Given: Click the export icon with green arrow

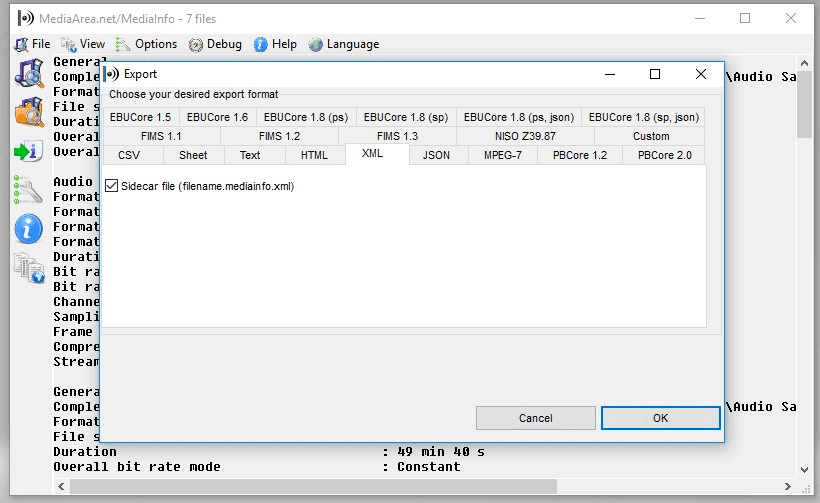Looking at the screenshot, I should pyautogui.click(x=28, y=152).
